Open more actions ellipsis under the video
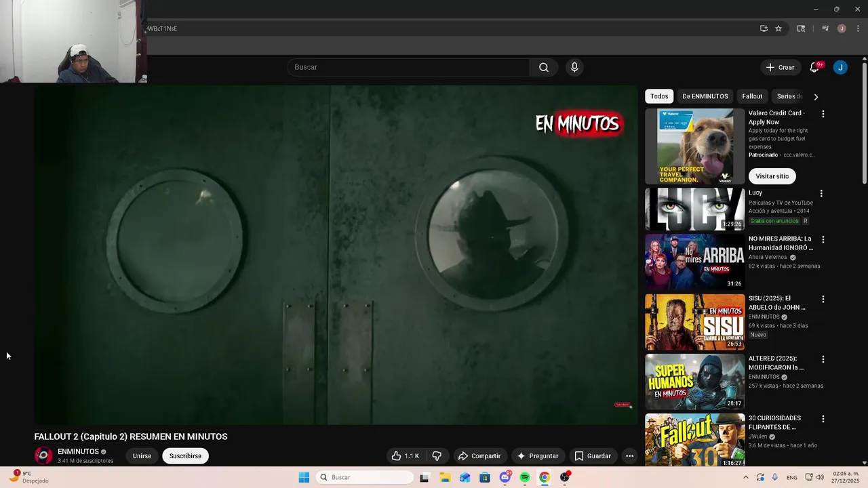The height and width of the screenshot is (488, 868). point(629,456)
